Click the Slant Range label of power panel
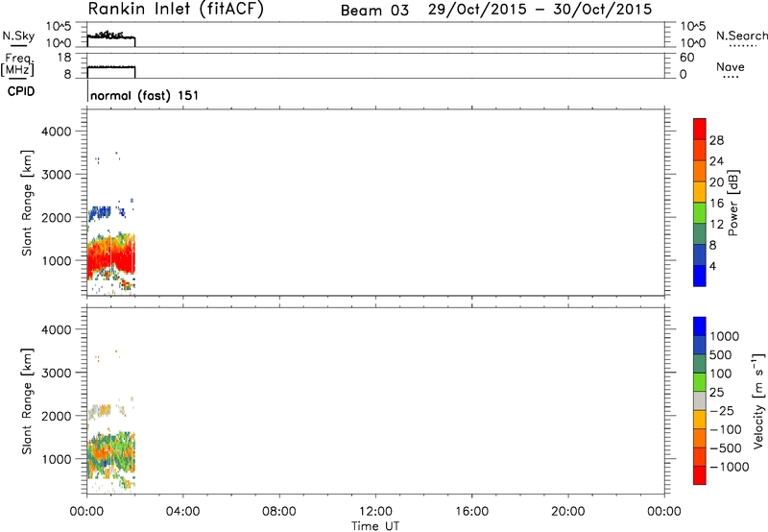This screenshot has width=768, height=532. point(27,203)
